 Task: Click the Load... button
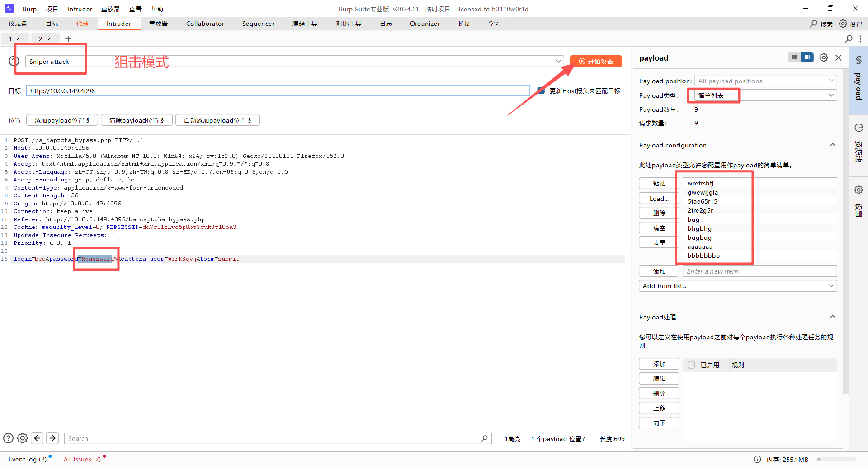point(659,198)
